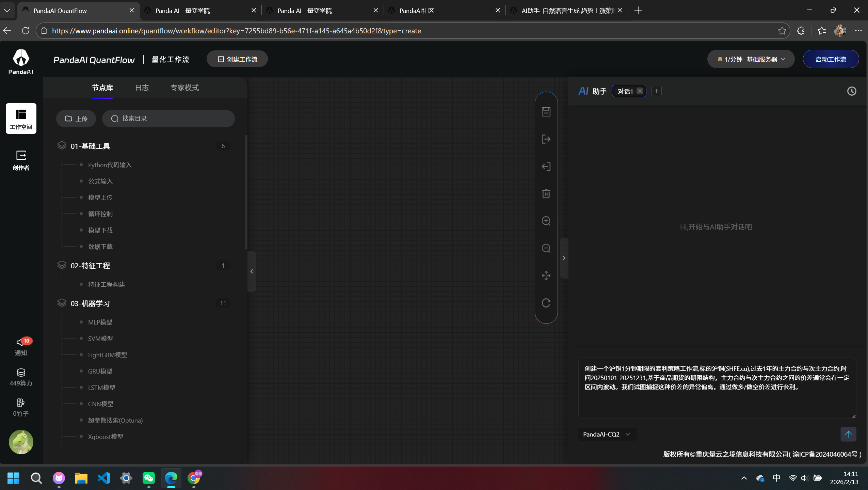Open browser extensions puzzle icon
Viewport: 868px width, 490px height.
click(x=801, y=31)
